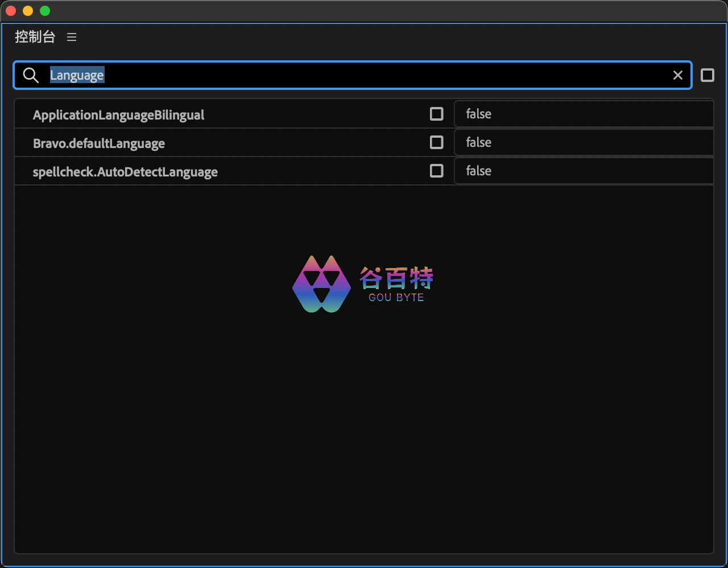Image resolution: width=728 pixels, height=568 pixels.
Task: Select the 控制台 panel tab title
Action: (35, 37)
